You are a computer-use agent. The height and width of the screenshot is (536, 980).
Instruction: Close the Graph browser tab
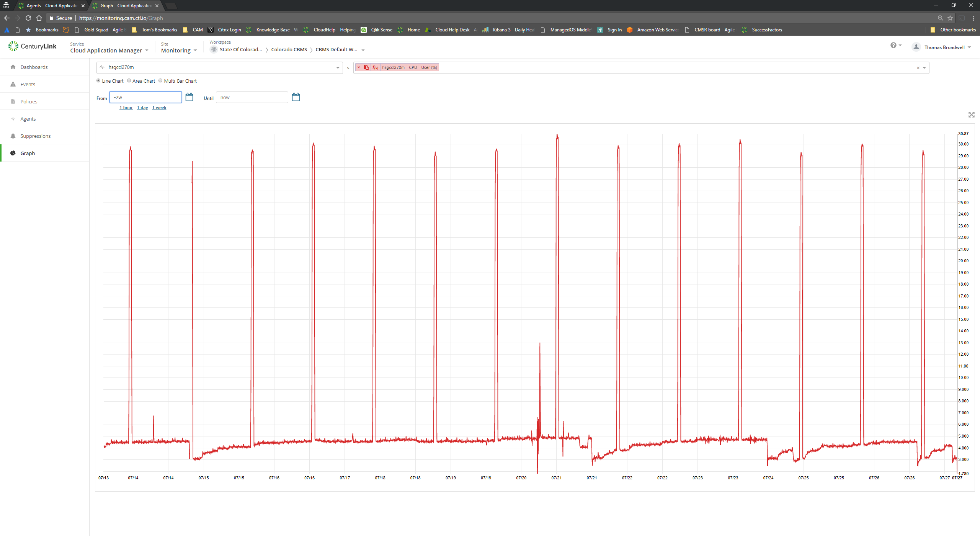click(157, 6)
